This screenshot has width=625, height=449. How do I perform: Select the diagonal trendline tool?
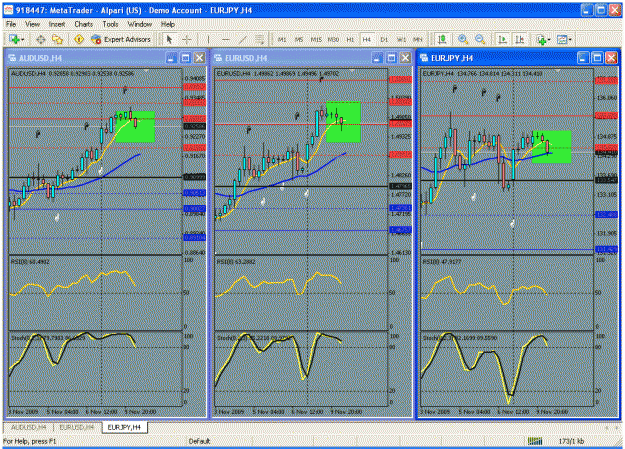tap(243, 39)
